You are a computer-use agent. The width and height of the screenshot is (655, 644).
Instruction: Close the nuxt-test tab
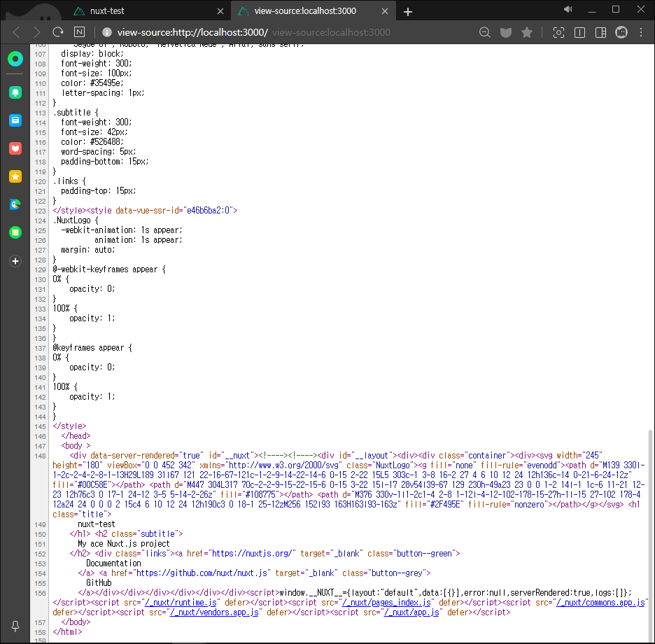pos(220,11)
